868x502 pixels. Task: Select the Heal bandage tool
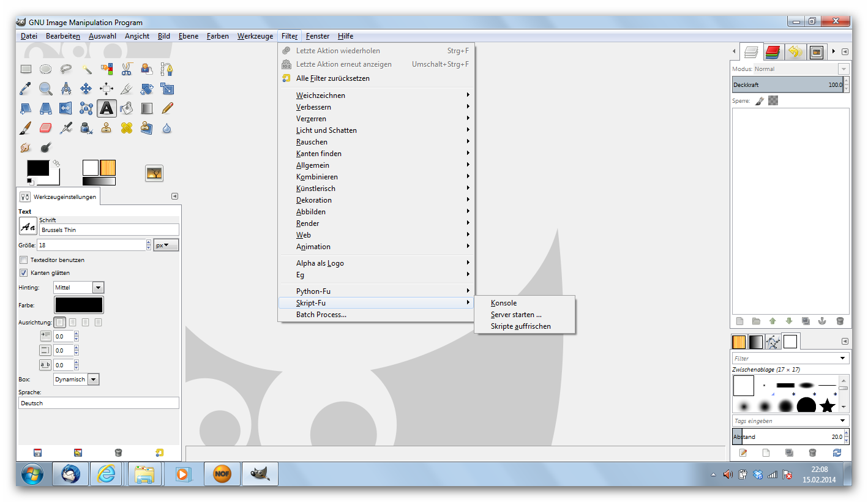127,128
